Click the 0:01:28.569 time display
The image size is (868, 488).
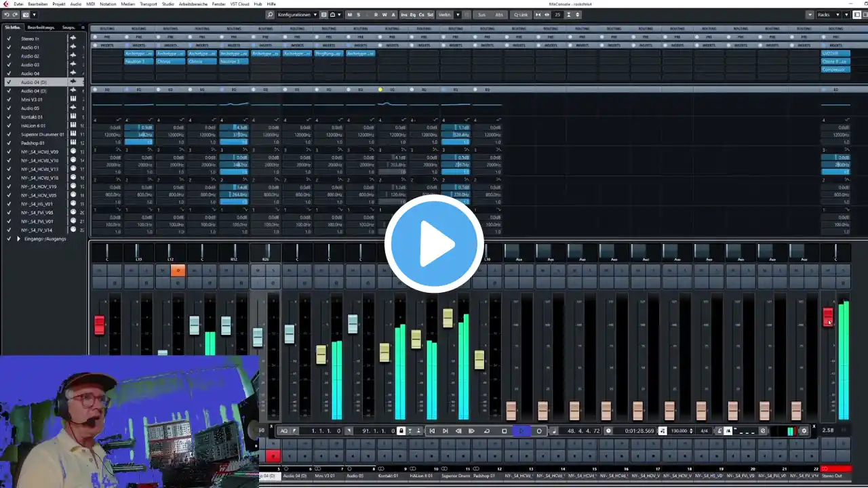[639, 430]
